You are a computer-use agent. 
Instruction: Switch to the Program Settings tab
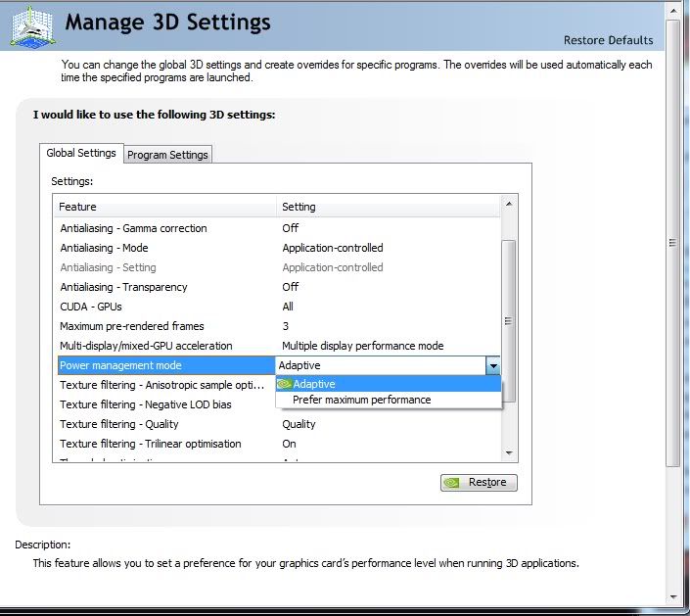tap(167, 155)
